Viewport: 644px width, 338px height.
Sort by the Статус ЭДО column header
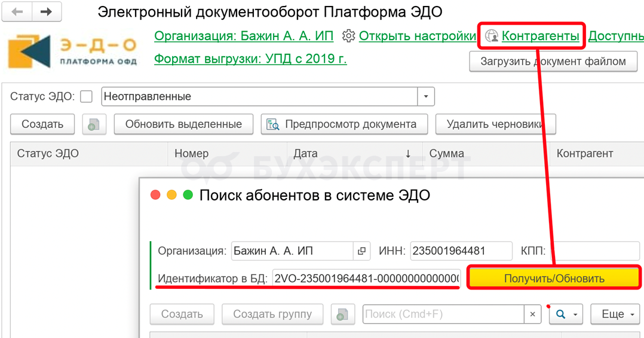[x=89, y=154]
